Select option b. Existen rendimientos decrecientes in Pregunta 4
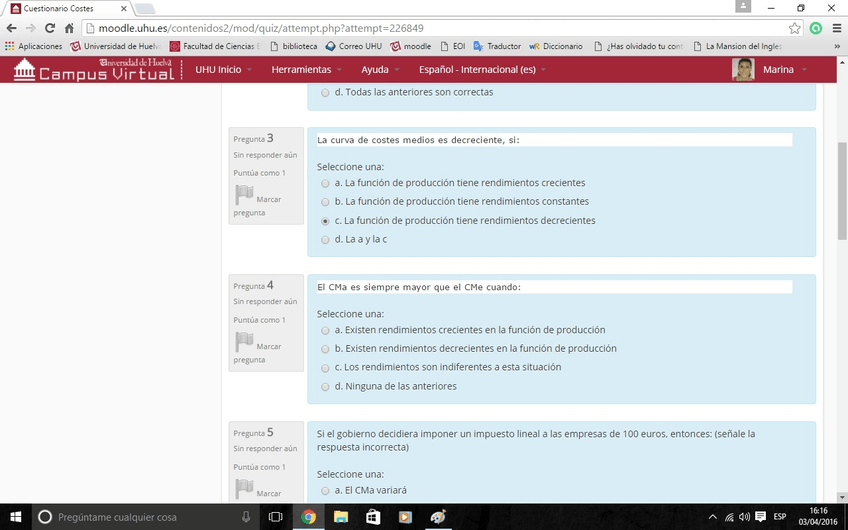This screenshot has width=848, height=530. click(x=325, y=349)
